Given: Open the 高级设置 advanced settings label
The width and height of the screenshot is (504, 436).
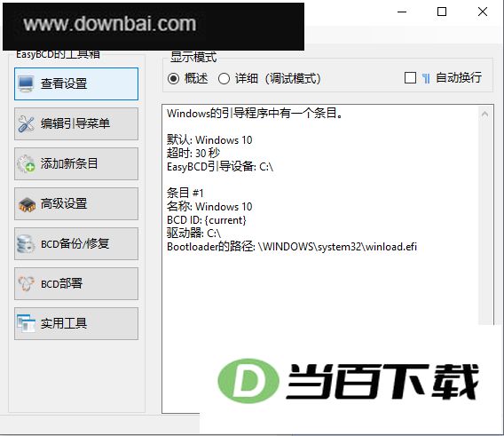Looking at the screenshot, I should [x=64, y=203].
